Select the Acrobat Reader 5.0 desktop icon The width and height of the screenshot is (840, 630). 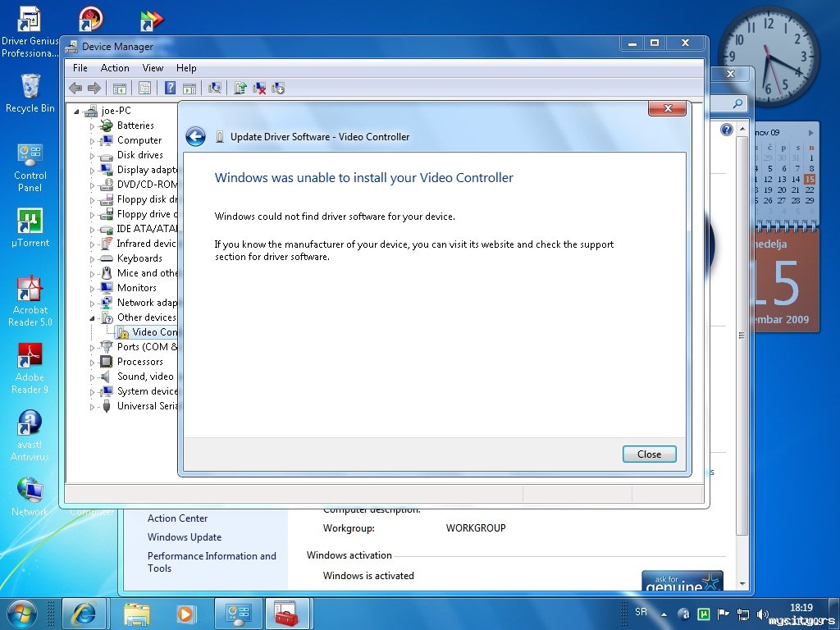pos(30,302)
